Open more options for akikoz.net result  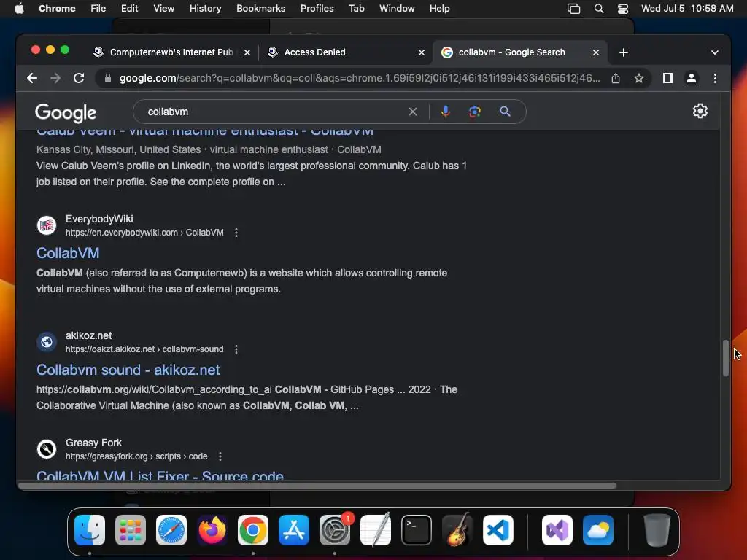pos(236,349)
